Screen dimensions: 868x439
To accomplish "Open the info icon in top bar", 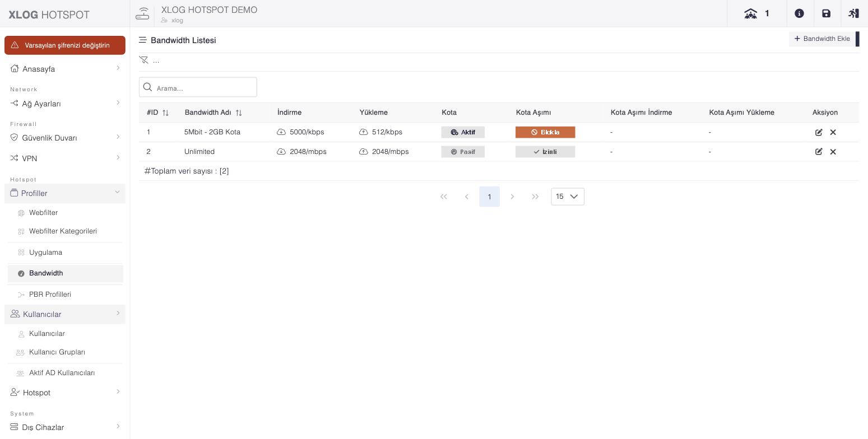I will (800, 13).
